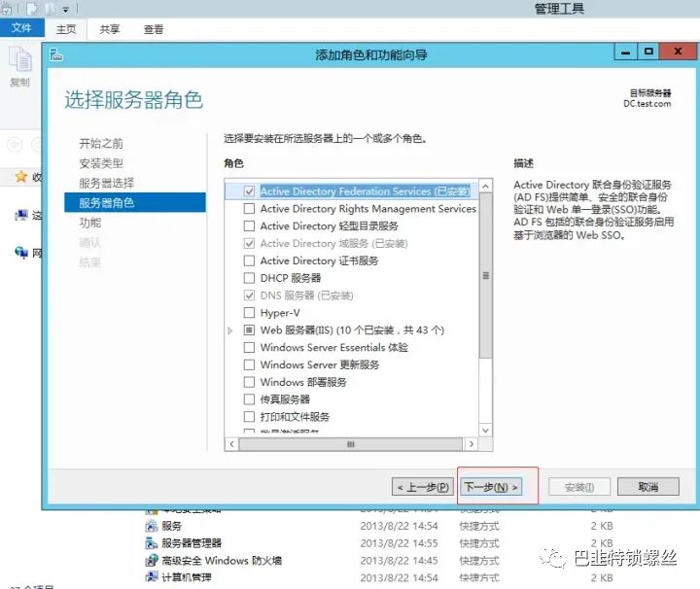Check Active Directory 轻型目录服务 checkbox
The width and height of the screenshot is (700, 589).
click(x=249, y=225)
